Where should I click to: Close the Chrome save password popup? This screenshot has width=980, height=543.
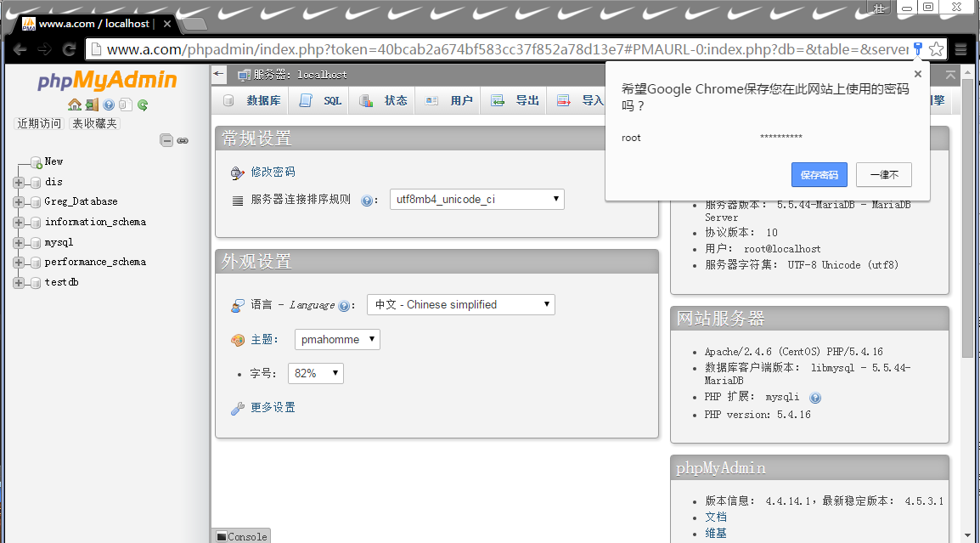pyautogui.click(x=917, y=74)
